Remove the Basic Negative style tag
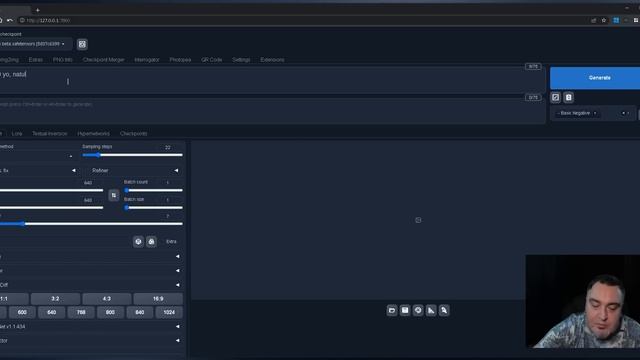Screen dimensions: 640x360 point(595,113)
